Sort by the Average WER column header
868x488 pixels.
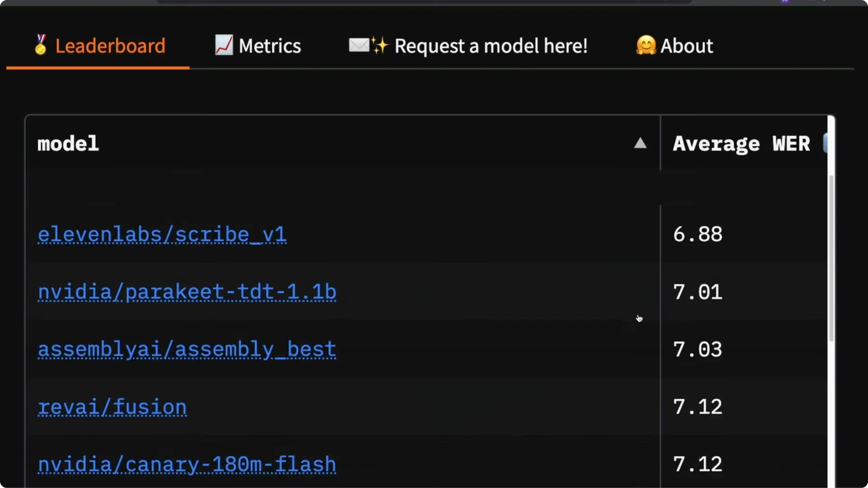[x=741, y=144]
